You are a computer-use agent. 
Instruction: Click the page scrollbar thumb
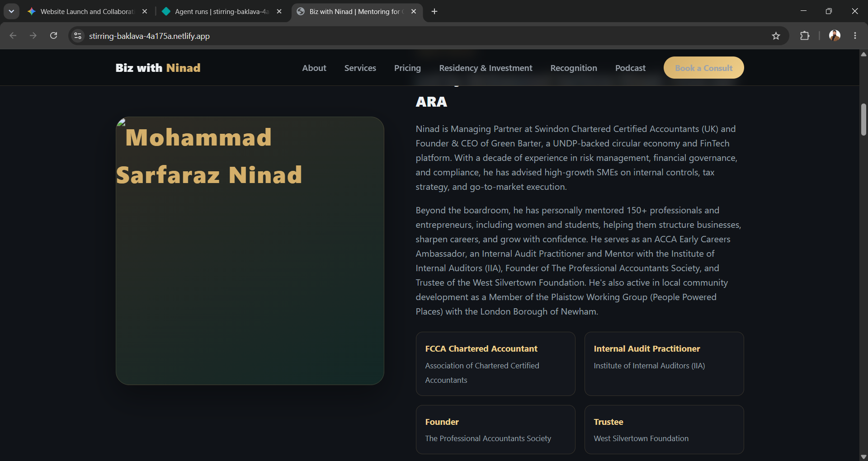click(863, 120)
